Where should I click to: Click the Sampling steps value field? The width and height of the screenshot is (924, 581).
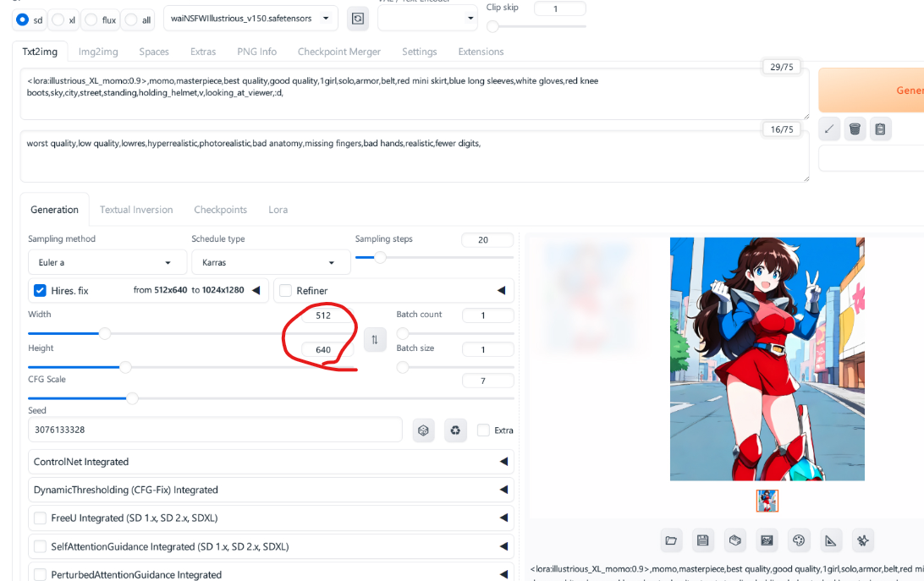(487, 240)
